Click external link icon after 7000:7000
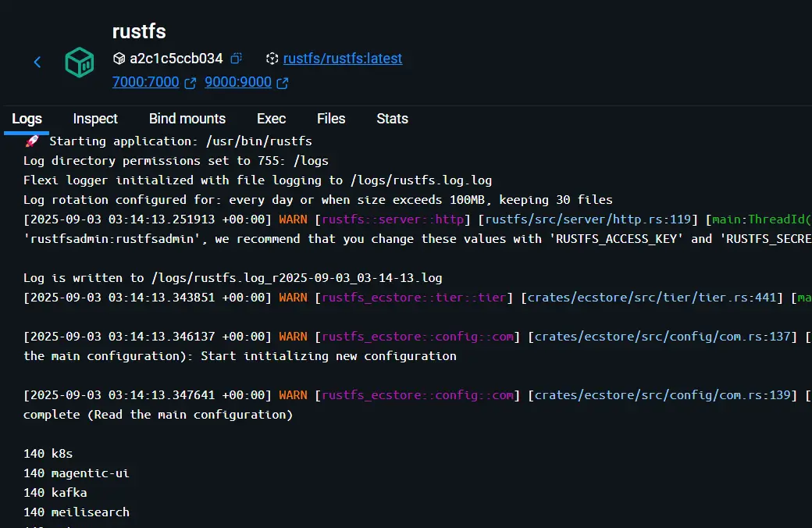 190,83
